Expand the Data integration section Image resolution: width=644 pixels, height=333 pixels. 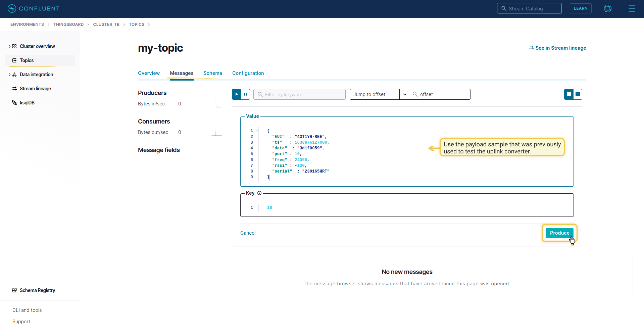coord(9,75)
